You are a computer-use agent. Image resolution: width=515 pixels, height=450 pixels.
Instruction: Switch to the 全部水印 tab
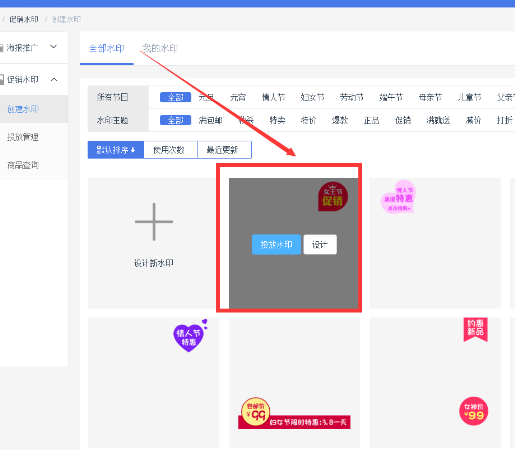pos(107,48)
